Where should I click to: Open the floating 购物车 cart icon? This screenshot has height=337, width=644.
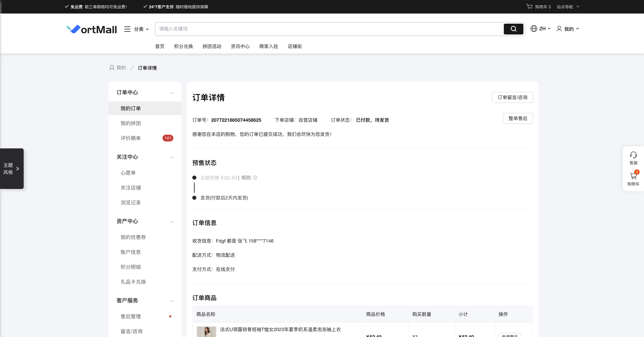633,176
